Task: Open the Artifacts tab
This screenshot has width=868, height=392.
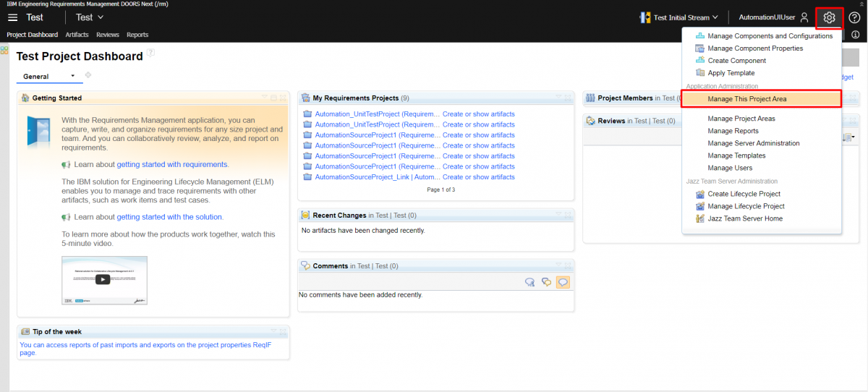Action: [77, 35]
